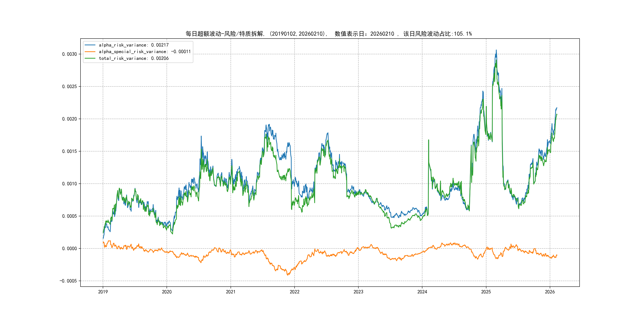Viewport: 644px width, 322px height.
Task: Click the 2020 x-axis tick label
Action: pyautogui.click(x=167, y=292)
